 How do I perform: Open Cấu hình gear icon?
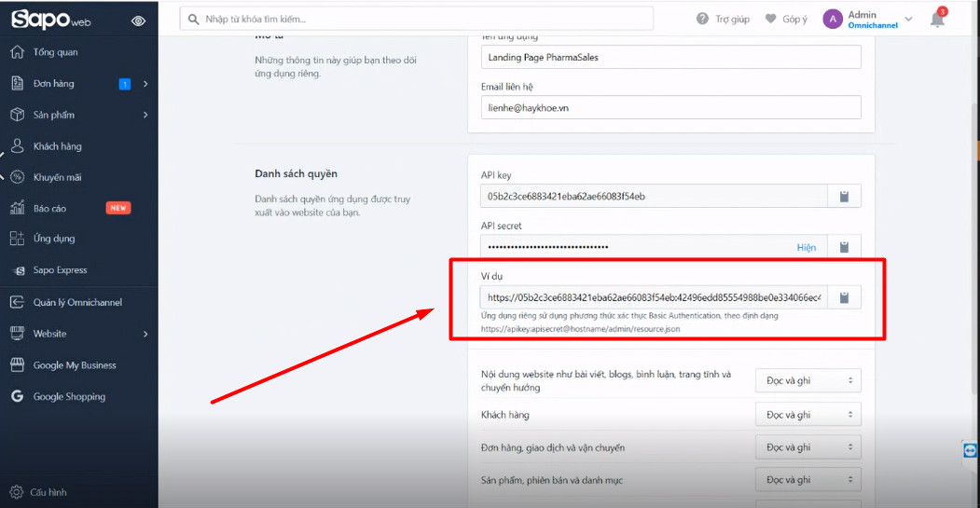coord(17,492)
